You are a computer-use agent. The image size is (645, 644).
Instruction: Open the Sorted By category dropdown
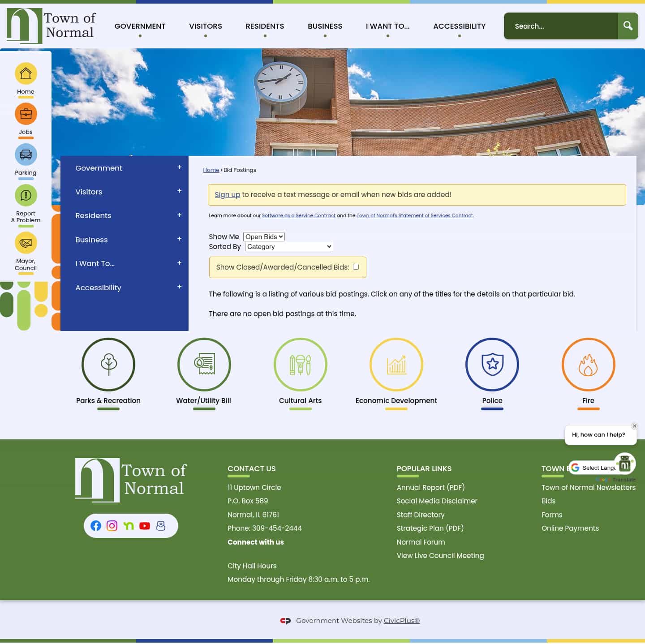click(x=288, y=246)
